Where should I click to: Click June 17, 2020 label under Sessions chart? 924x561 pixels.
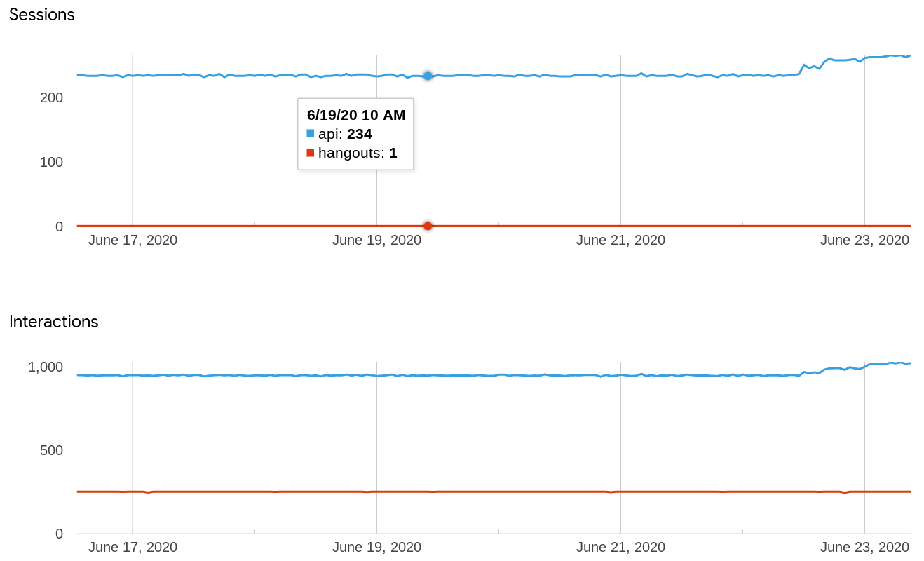tap(133, 241)
